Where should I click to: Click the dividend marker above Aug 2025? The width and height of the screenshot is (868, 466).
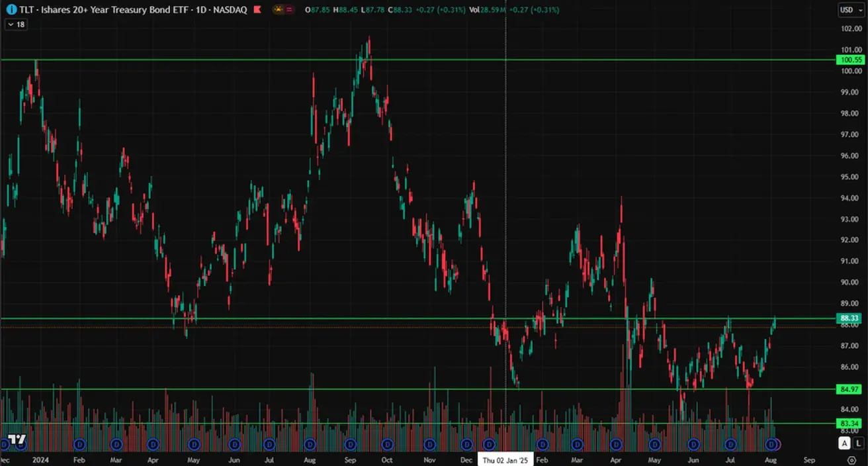pos(770,443)
